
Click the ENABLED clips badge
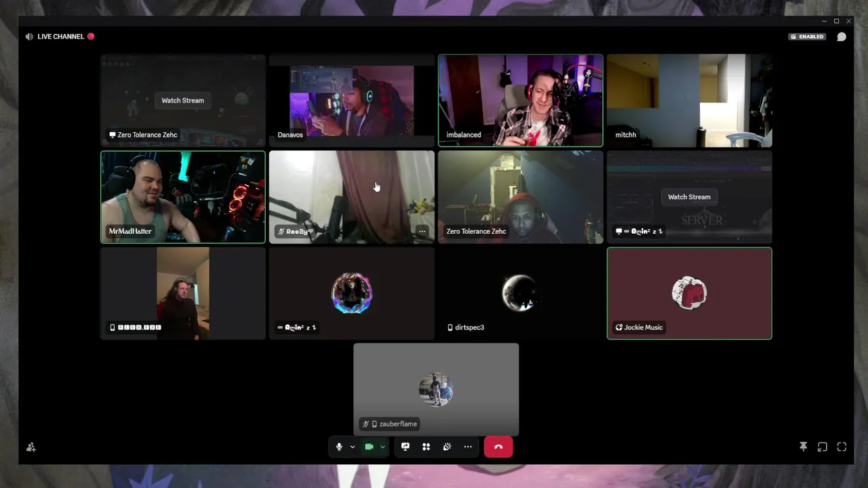807,37
